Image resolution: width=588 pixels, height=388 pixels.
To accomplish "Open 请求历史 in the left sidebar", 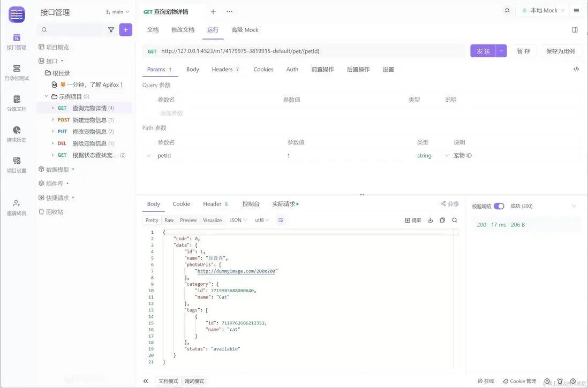I will tap(17, 134).
